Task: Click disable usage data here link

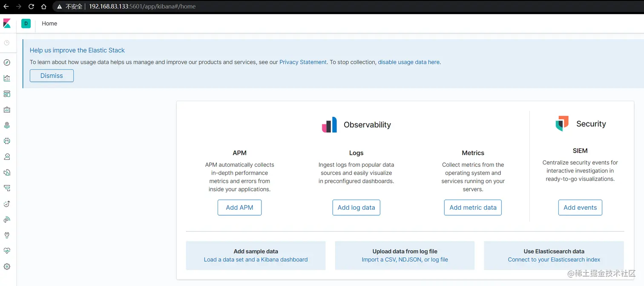Action: coord(408,62)
